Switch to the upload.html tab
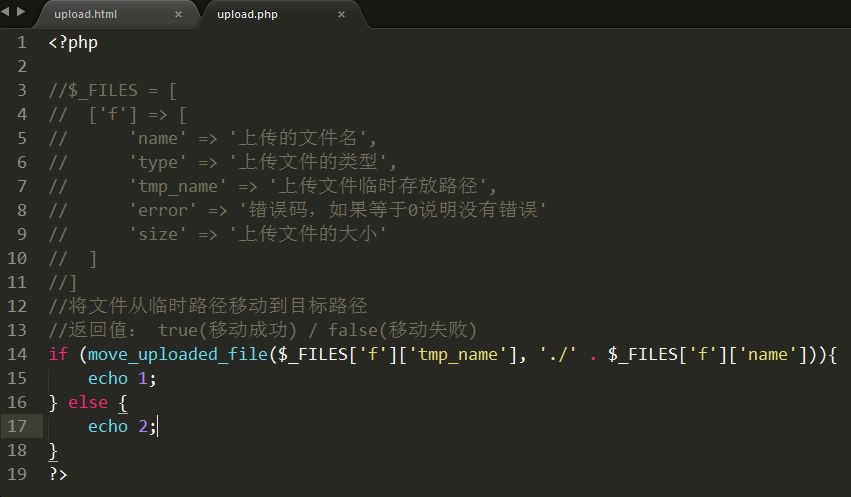Viewport: 851px width, 497px height. coord(86,15)
